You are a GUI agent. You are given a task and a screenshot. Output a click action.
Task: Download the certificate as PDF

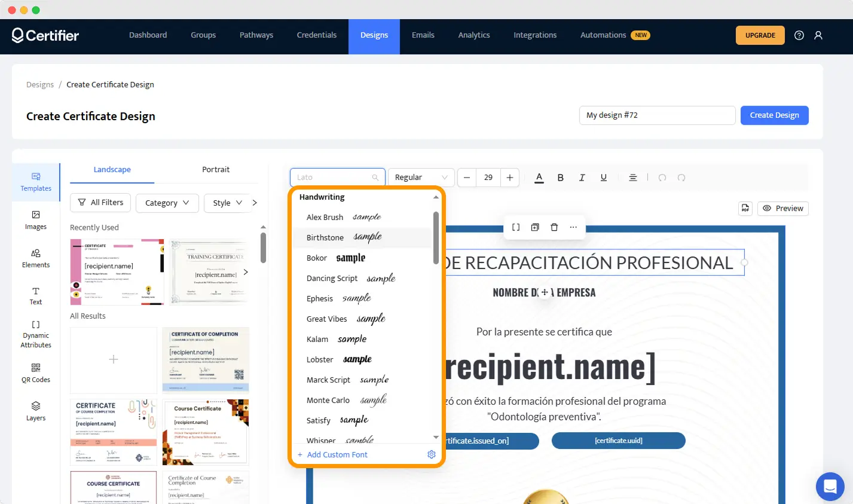745,208
